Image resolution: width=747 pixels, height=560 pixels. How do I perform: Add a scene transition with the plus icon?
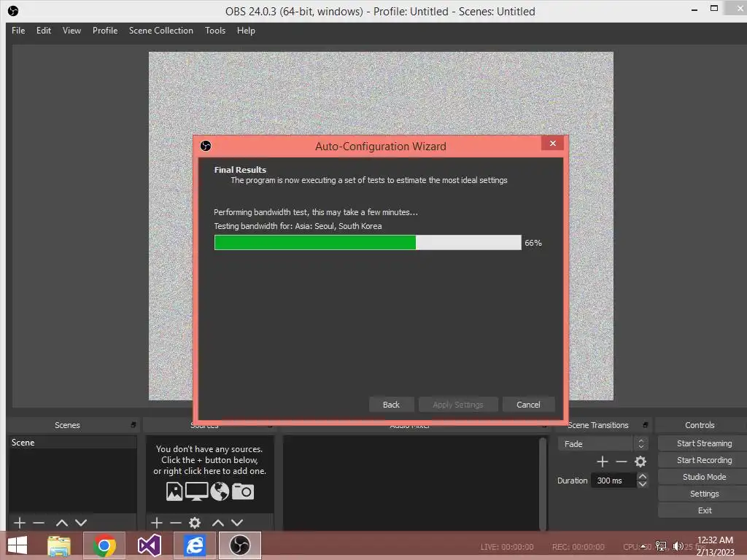pos(602,462)
